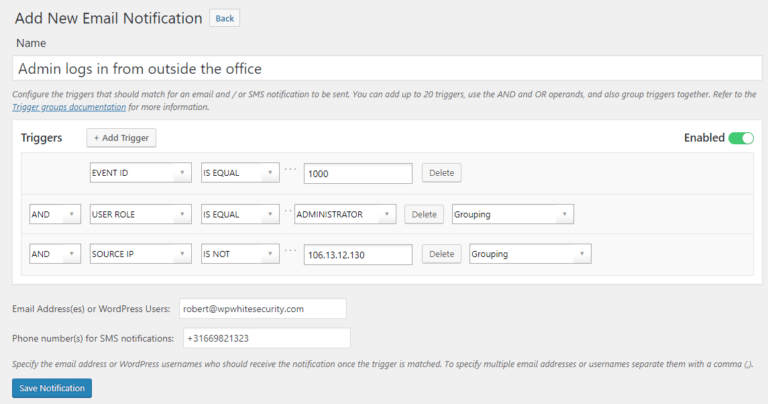This screenshot has height=404, width=768.
Task: Click the Back button
Action: click(225, 18)
